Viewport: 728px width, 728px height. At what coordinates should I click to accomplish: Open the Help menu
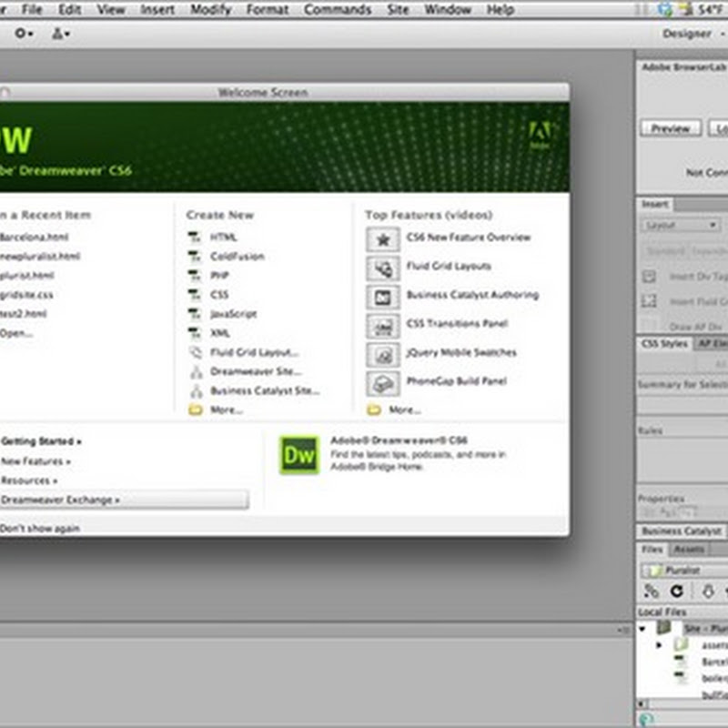pos(500,9)
